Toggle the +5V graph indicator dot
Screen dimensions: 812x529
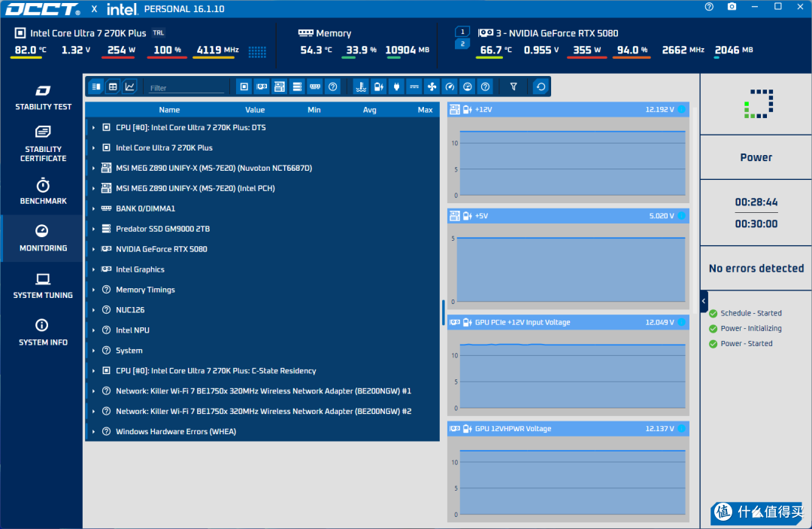pos(681,215)
